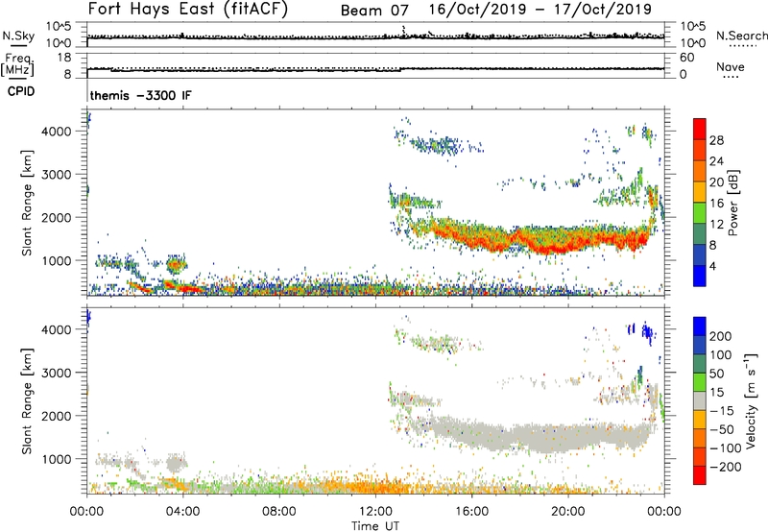This screenshot has height=532, width=768.
Task: Click the frequency axis value 18
Action: coord(64,58)
